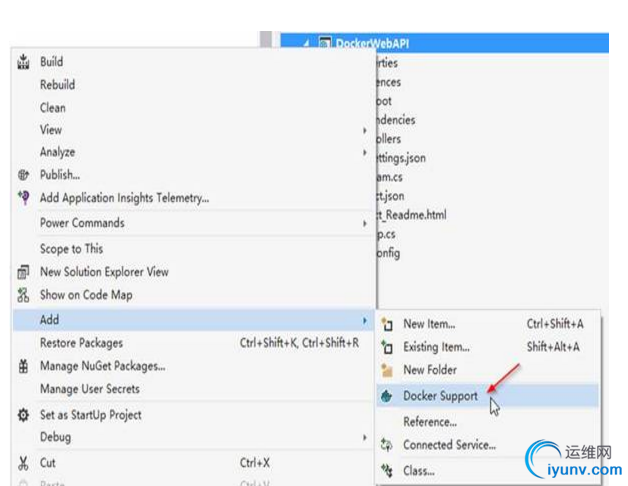Expand the Power Commands submenu arrow
The width and height of the screenshot is (628, 486).
(364, 224)
